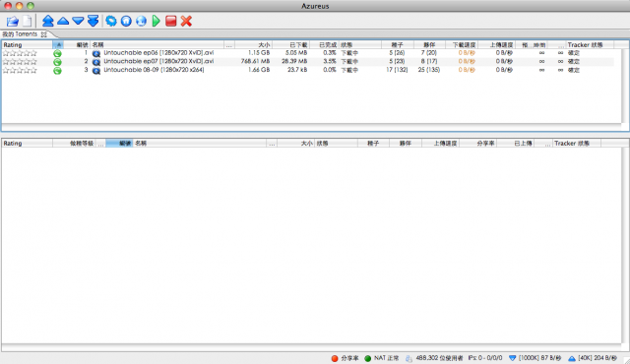The width and height of the screenshot is (630, 364).
Task: Click 佇列等級 header in seeding table
Action: pos(75,143)
